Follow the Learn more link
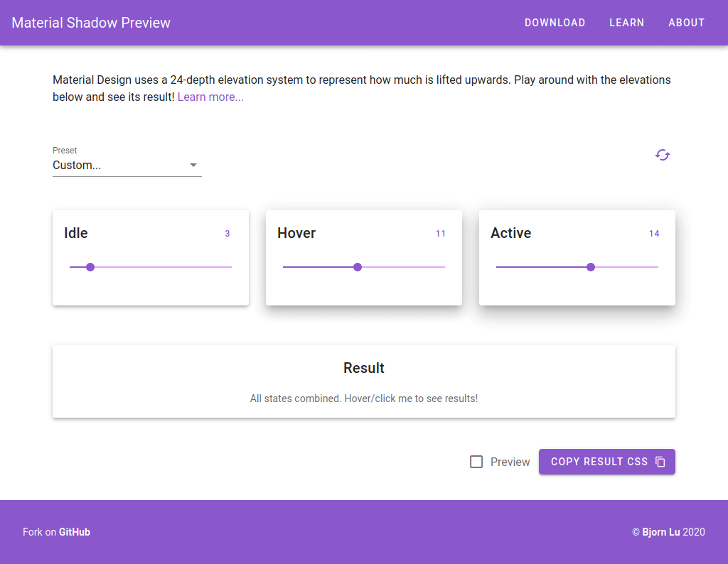 tap(210, 97)
